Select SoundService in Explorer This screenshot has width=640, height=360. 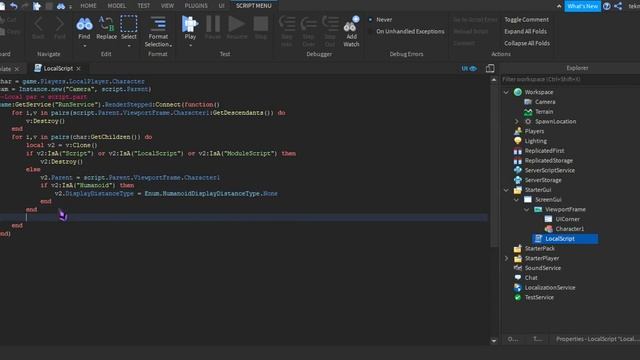click(542, 268)
